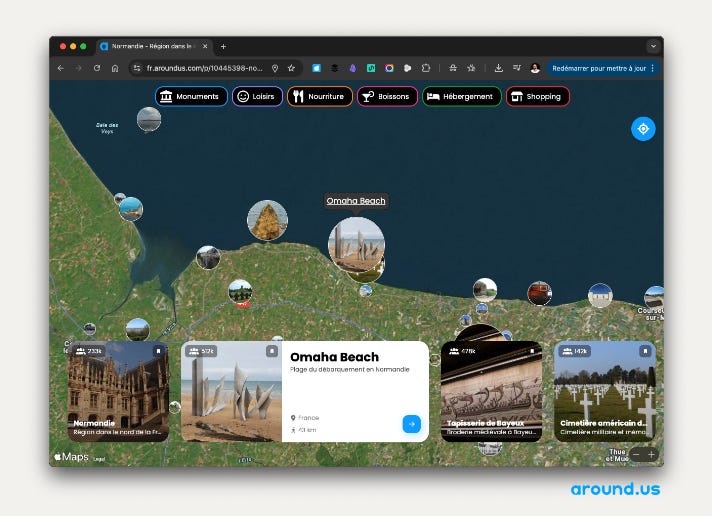The width and height of the screenshot is (712, 516).
Task: Zoom out the map with minus button
Action: [636, 455]
